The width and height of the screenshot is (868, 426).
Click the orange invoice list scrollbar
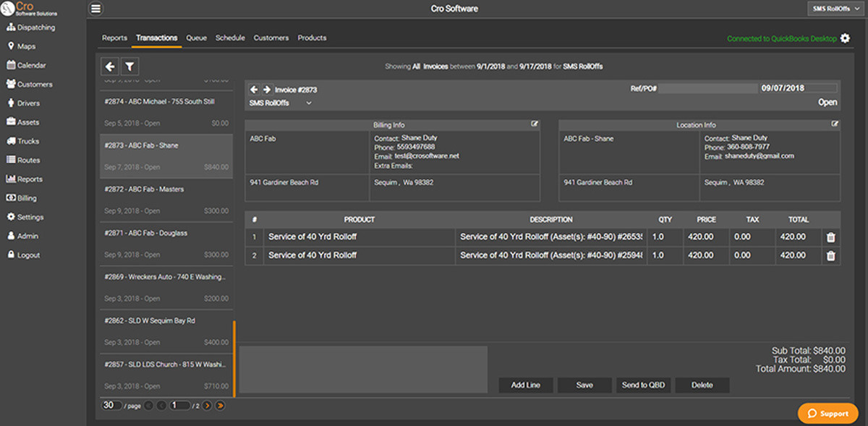234,358
